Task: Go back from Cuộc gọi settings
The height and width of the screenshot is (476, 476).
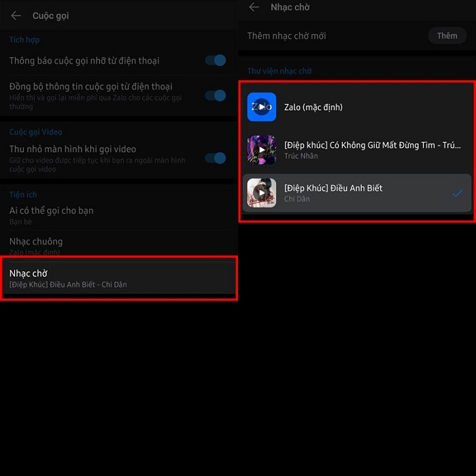Action: click(x=16, y=16)
